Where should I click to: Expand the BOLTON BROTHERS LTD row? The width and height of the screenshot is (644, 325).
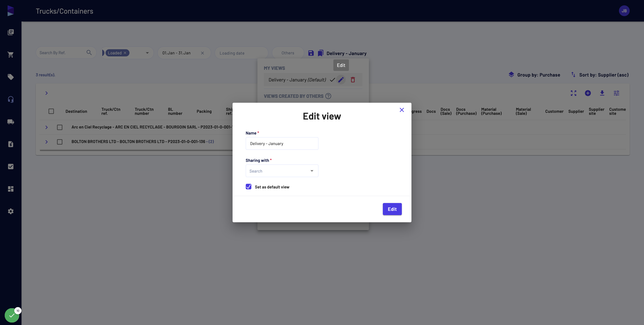point(47,142)
